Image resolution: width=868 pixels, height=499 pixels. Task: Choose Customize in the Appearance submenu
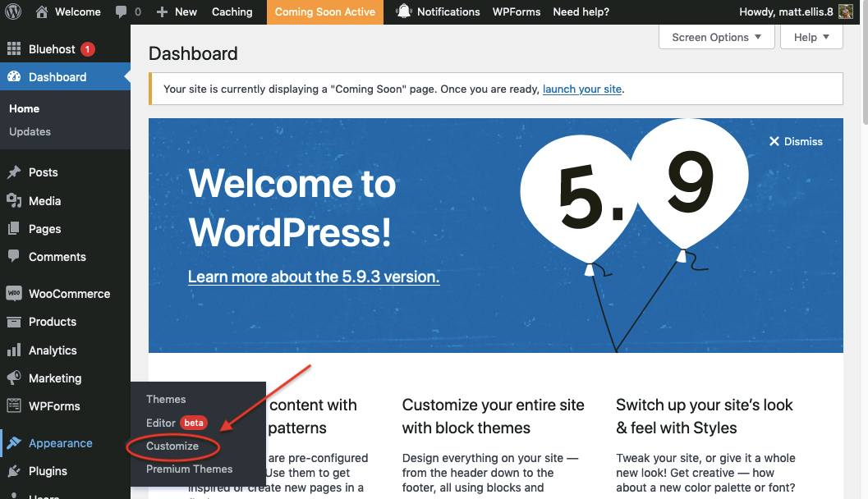pos(172,446)
